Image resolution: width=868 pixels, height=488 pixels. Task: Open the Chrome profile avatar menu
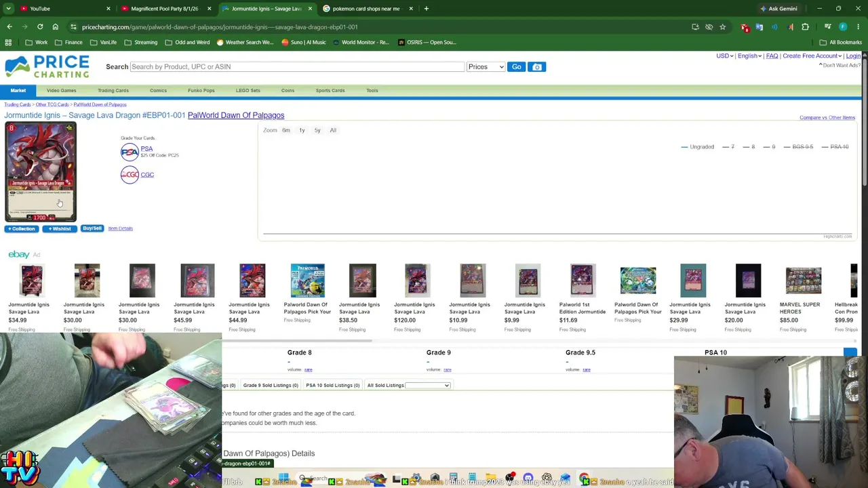pyautogui.click(x=843, y=26)
